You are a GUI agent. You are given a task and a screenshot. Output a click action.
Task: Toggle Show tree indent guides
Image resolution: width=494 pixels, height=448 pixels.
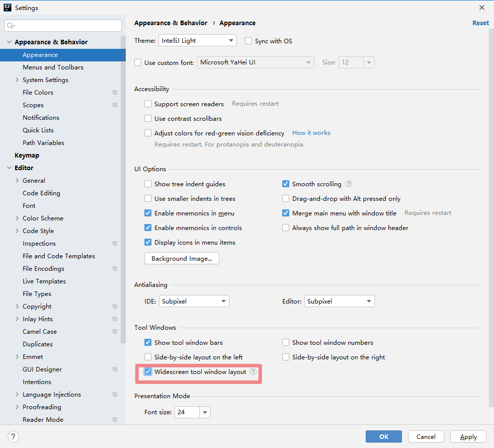(148, 184)
